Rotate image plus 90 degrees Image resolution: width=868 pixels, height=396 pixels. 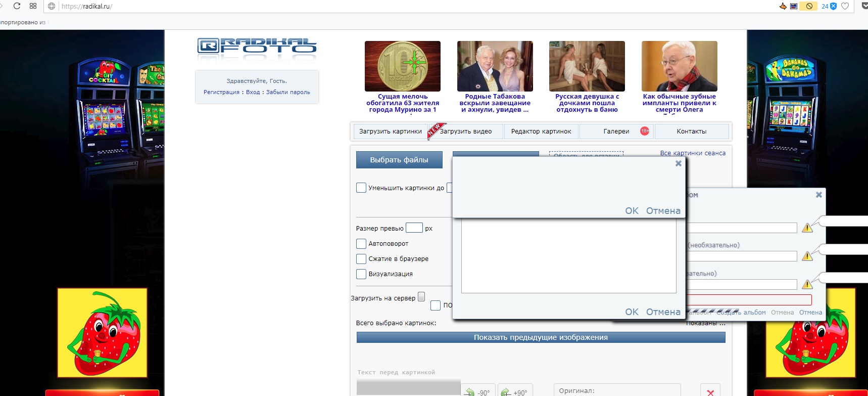pyautogui.click(x=515, y=392)
